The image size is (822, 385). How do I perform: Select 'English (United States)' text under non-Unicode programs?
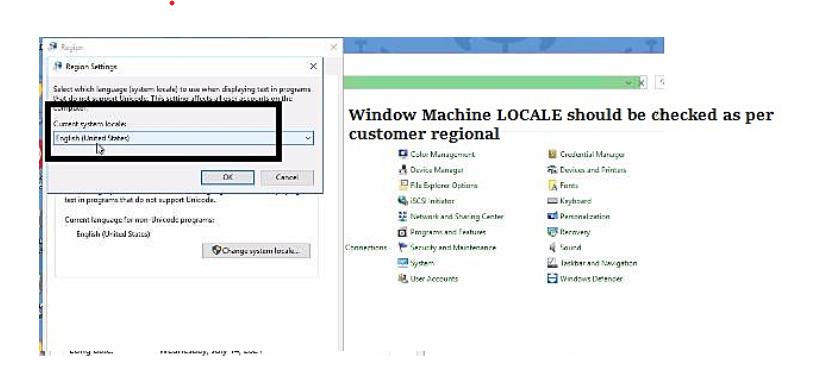pyautogui.click(x=113, y=234)
